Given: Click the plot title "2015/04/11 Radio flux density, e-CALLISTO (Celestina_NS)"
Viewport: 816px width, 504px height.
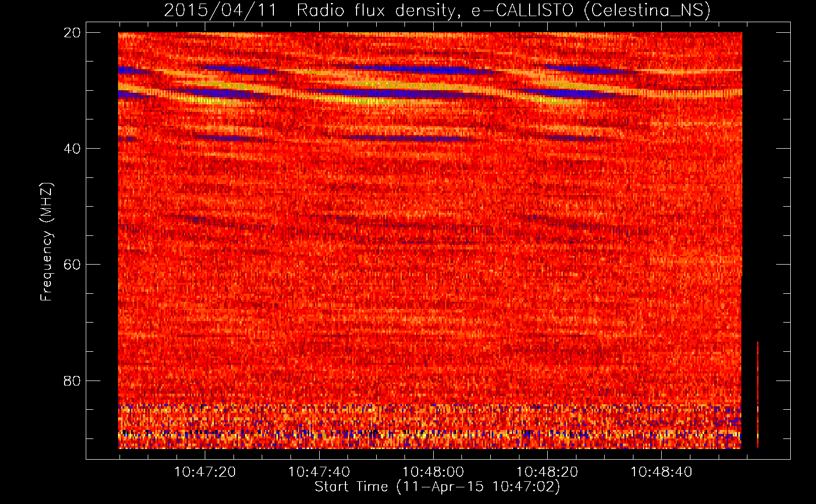Looking at the screenshot, I should click(x=437, y=10).
